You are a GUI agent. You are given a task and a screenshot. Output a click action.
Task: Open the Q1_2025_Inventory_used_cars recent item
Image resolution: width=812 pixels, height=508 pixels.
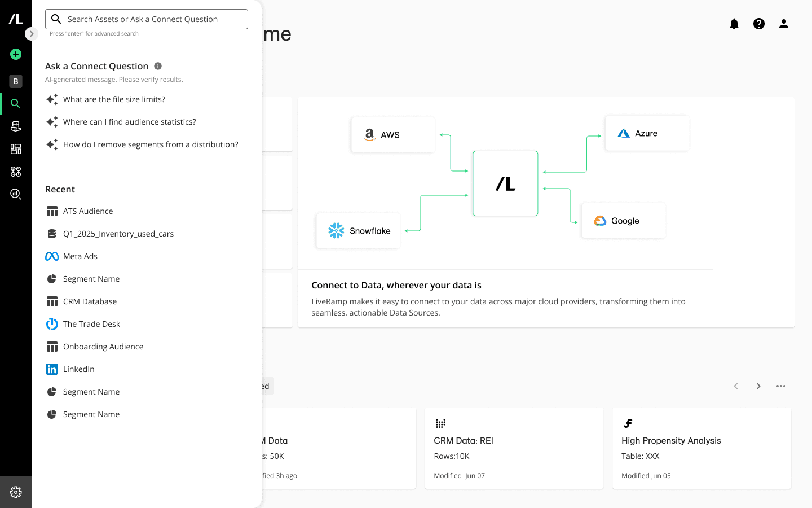118,234
